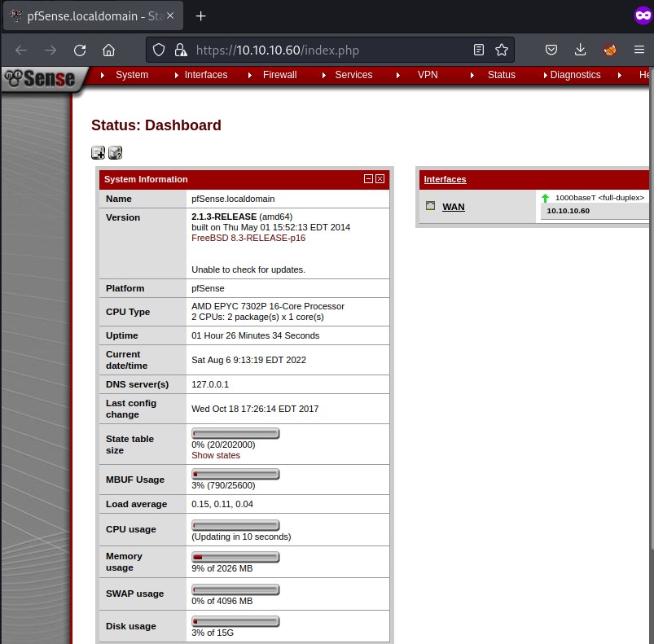Minimize the System Information widget
The height and width of the screenshot is (644, 654).
[368, 179]
